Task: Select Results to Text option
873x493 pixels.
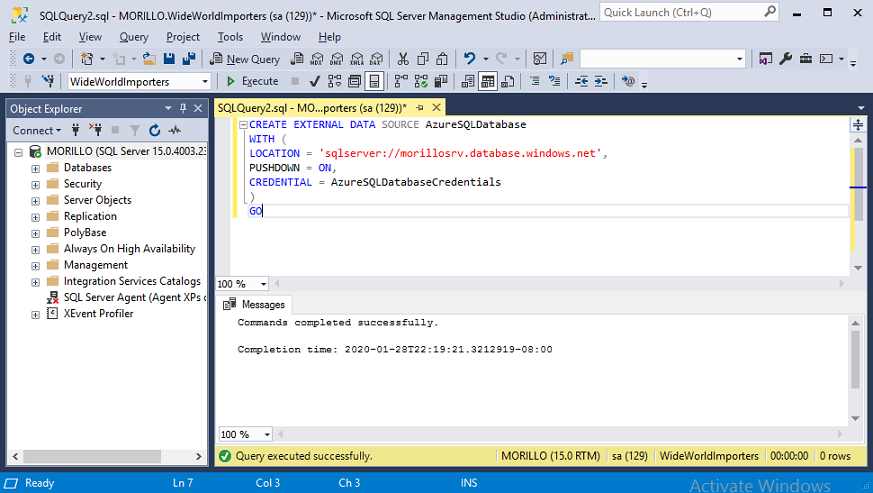Action: (x=468, y=81)
